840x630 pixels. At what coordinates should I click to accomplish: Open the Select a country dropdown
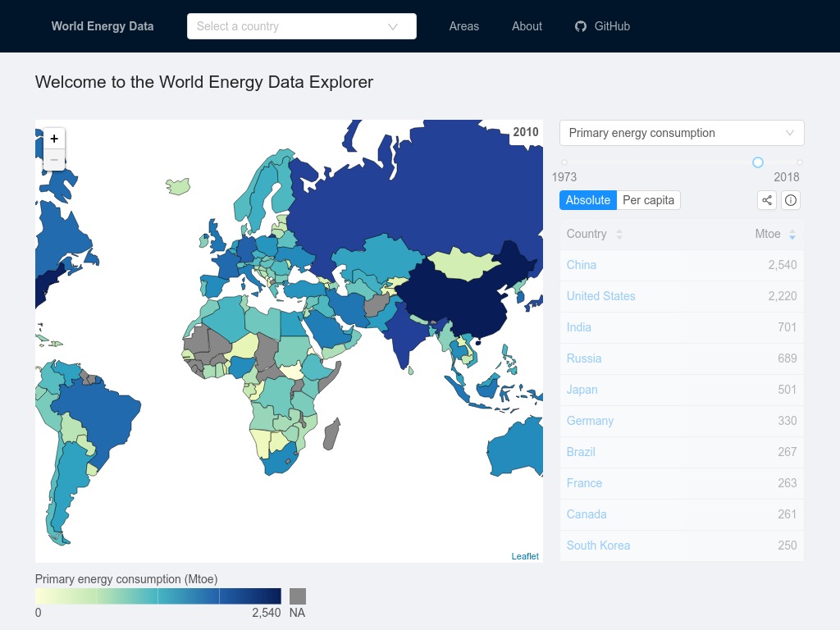tap(302, 26)
